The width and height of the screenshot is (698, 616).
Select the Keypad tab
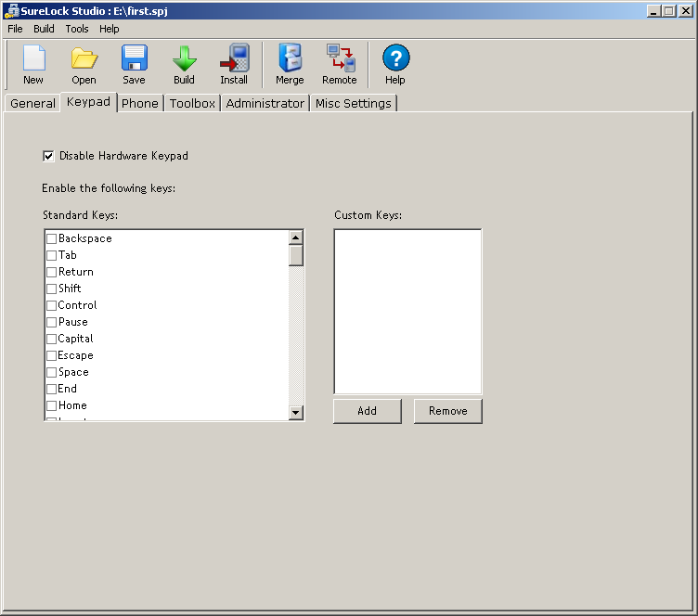click(x=88, y=102)
